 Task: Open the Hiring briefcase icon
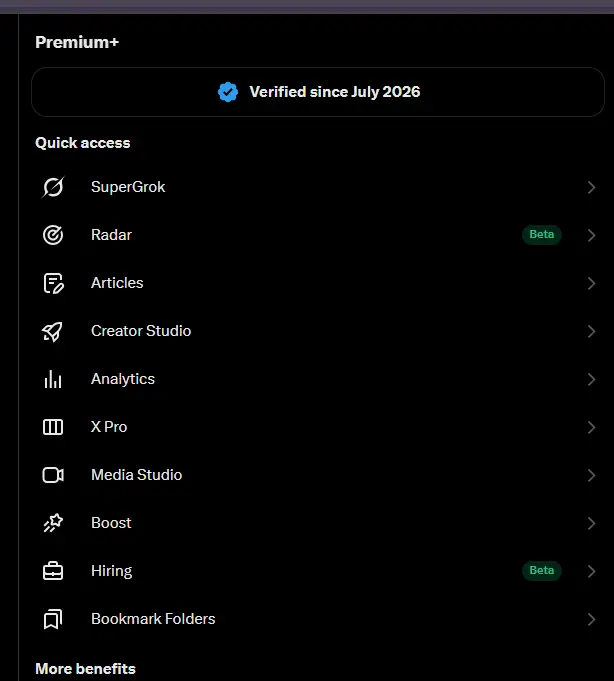53,571
